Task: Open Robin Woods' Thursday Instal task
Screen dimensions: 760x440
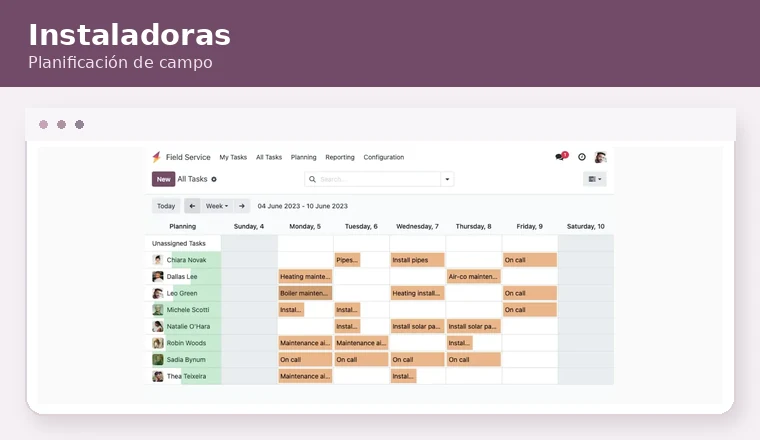Action: click(459, 343)
